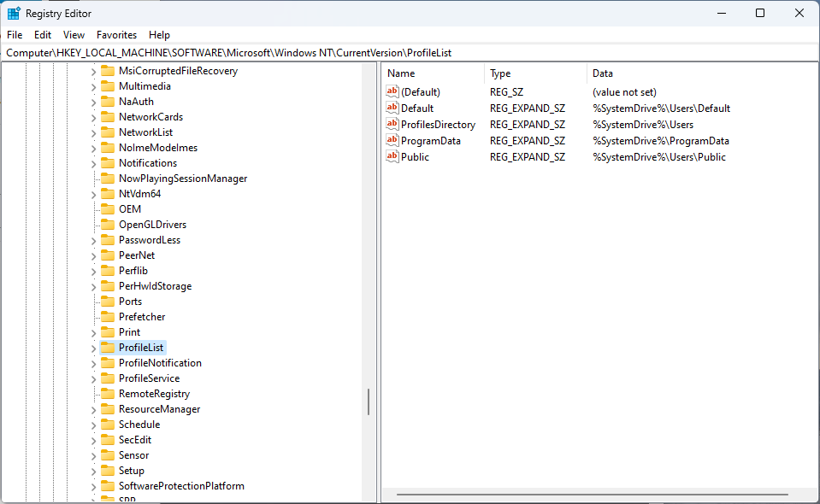Click the SecEdit key folder icon
820x504 pixels.
[107, 440]
